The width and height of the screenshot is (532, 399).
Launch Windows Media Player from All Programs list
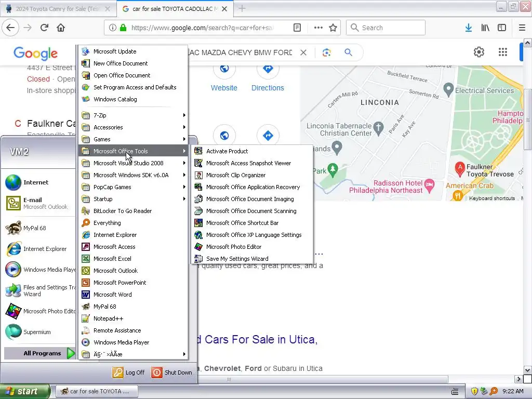pos(134,342)
